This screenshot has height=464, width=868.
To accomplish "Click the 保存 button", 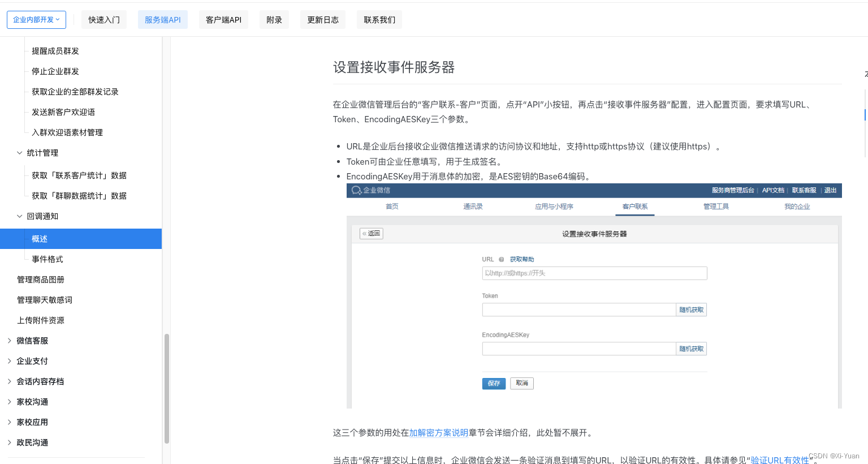I will [x=494, y=383].
